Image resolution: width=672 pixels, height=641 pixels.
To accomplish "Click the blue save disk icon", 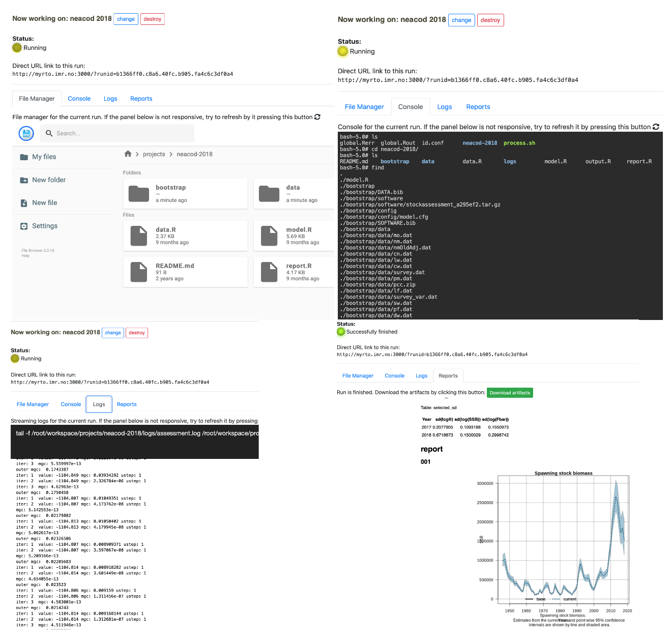I will point(26,133).
